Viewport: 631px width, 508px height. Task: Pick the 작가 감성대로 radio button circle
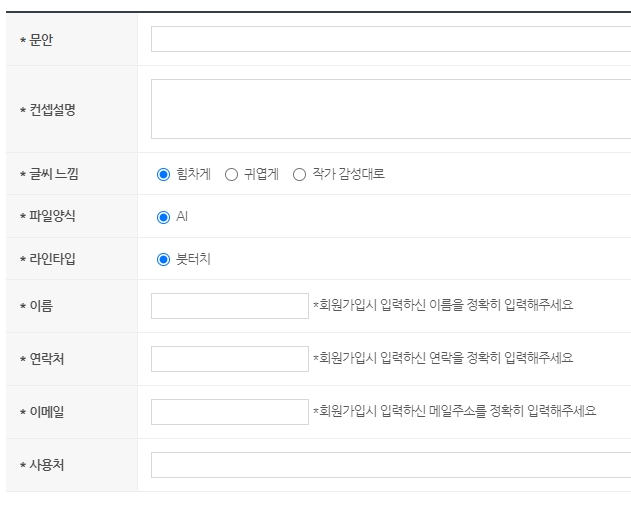pyautogui.click(x=299, y=174)
